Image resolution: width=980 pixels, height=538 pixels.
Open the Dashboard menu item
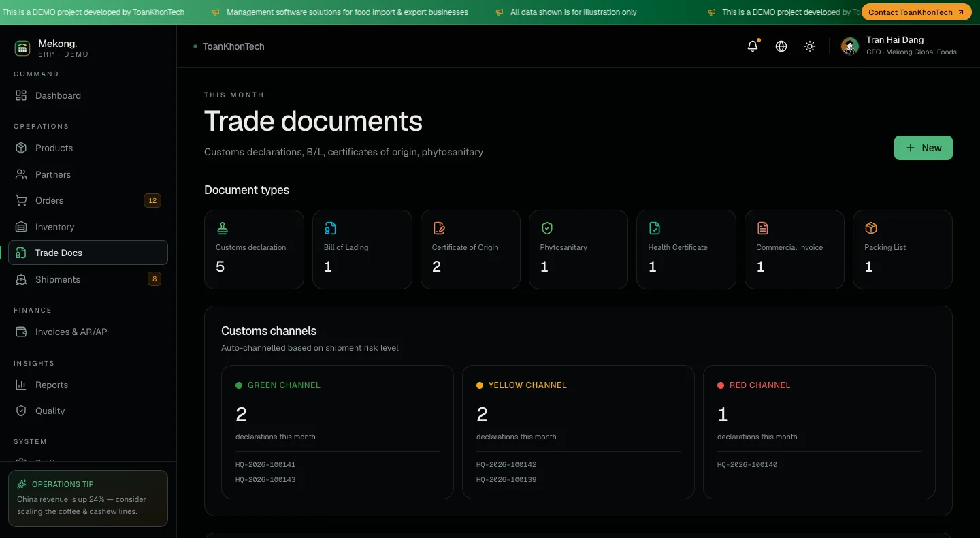(x=88, y=96)
